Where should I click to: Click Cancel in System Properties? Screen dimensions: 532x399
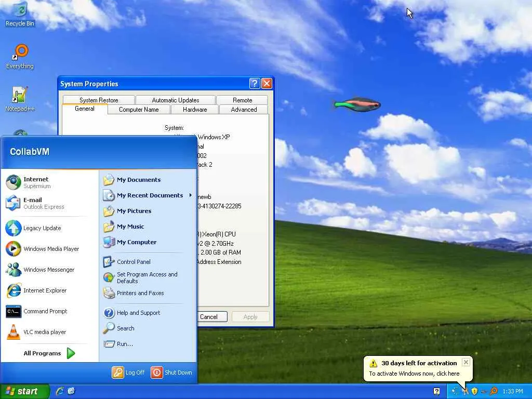(212, 317)
